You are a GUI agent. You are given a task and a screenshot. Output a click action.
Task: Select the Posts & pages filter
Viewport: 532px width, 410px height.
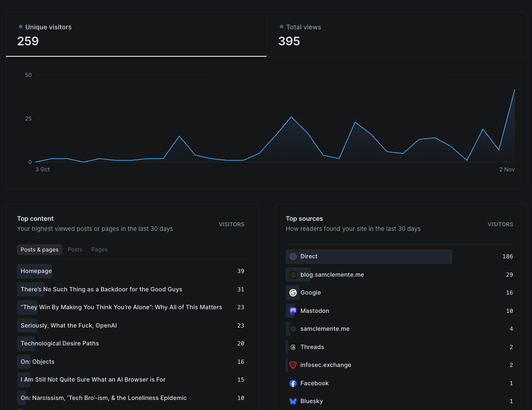[39, 250]
